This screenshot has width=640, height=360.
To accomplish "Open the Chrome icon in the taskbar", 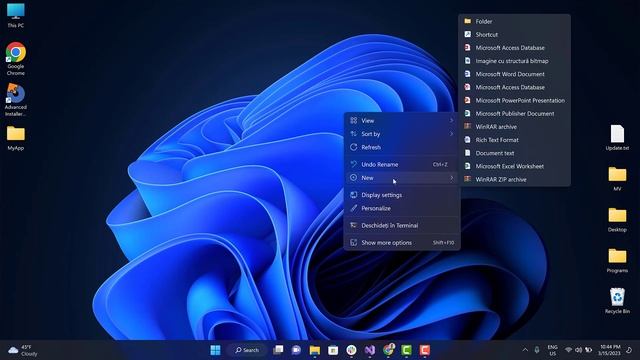I will click(388, 350).
